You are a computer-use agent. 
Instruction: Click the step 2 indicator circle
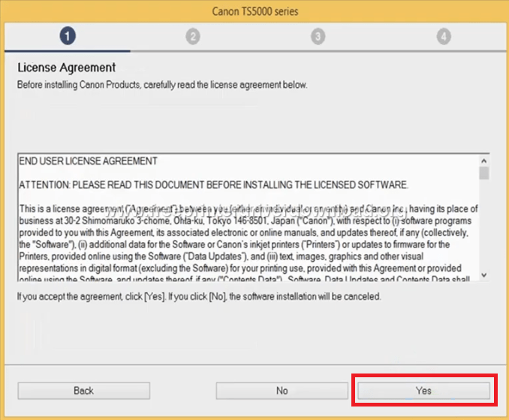[193, 36]
